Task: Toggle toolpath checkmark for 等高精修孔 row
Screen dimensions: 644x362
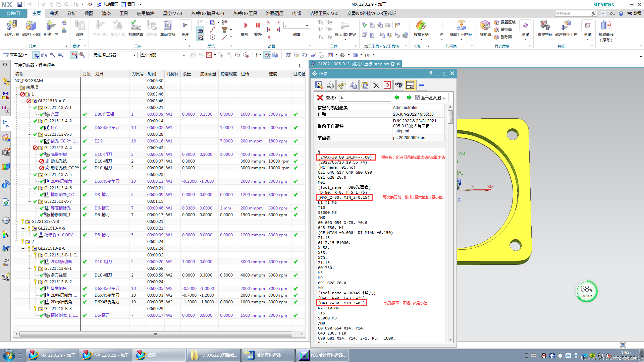Action: [85, 208]
